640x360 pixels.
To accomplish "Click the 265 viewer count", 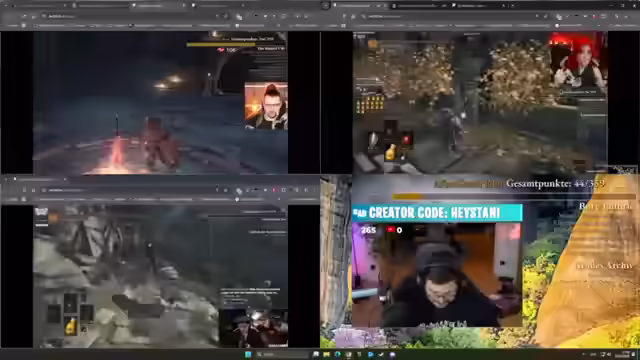I will coord(368,230).
